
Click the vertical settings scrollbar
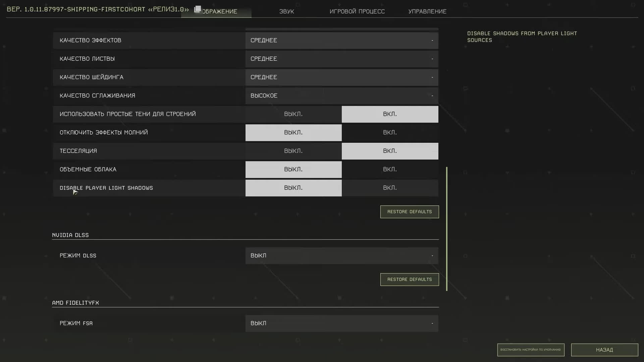tap(446, 229)
